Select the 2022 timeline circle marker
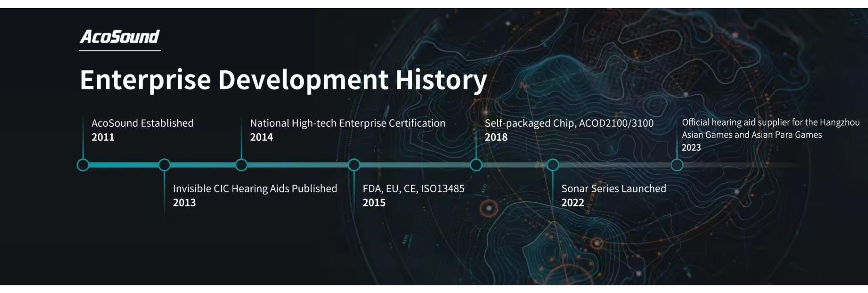The width and height of the screenshot is (868, 293). click(552, 165)
